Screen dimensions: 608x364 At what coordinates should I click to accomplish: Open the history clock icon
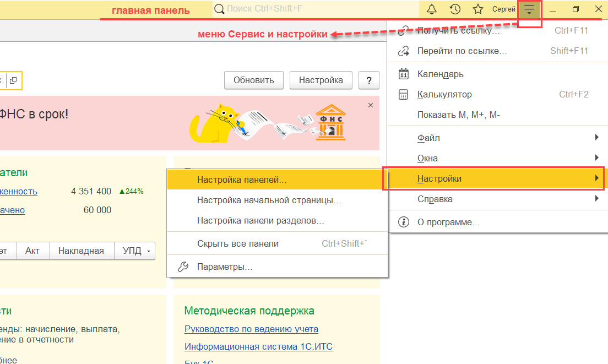click(455, 9)
